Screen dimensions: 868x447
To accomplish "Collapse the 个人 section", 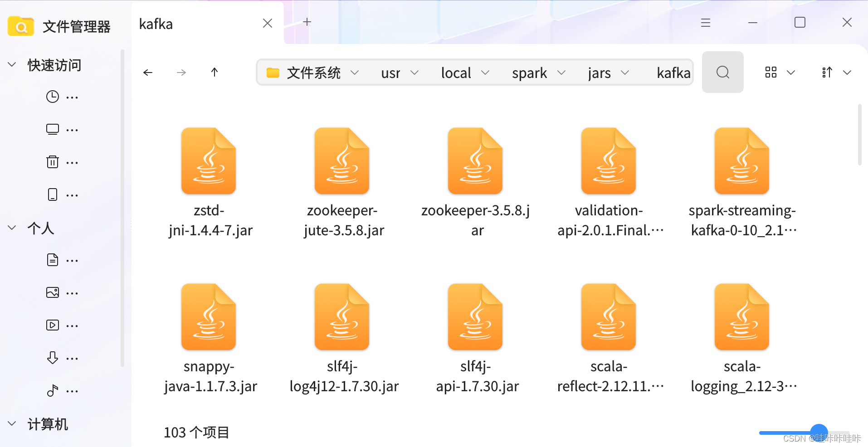I will 12,228.
